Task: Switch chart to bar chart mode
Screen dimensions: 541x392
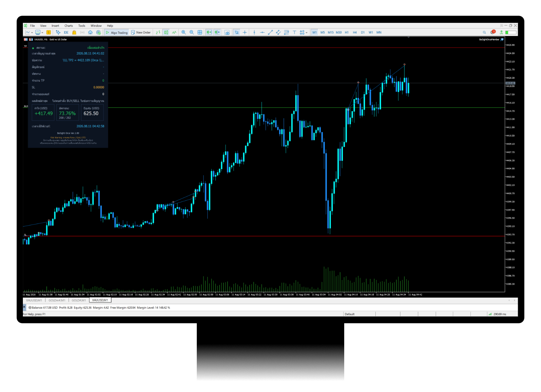Action: (158, 32)
